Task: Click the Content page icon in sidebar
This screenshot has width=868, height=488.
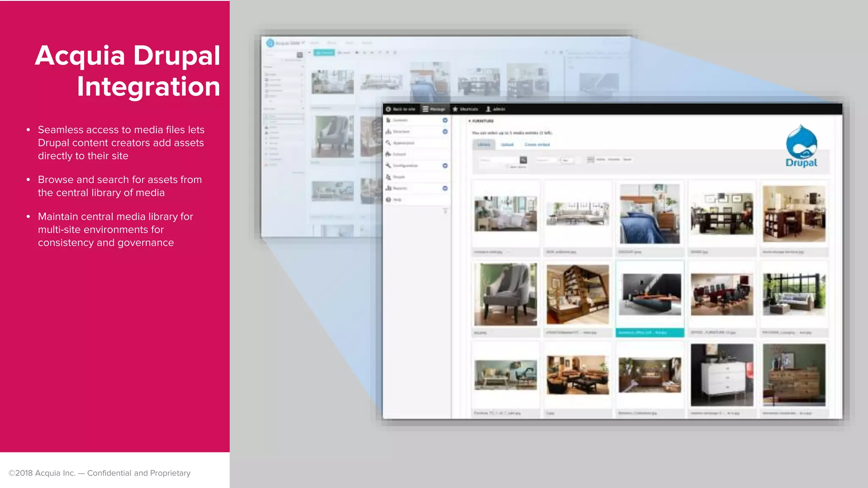Action: click(388, 120)
